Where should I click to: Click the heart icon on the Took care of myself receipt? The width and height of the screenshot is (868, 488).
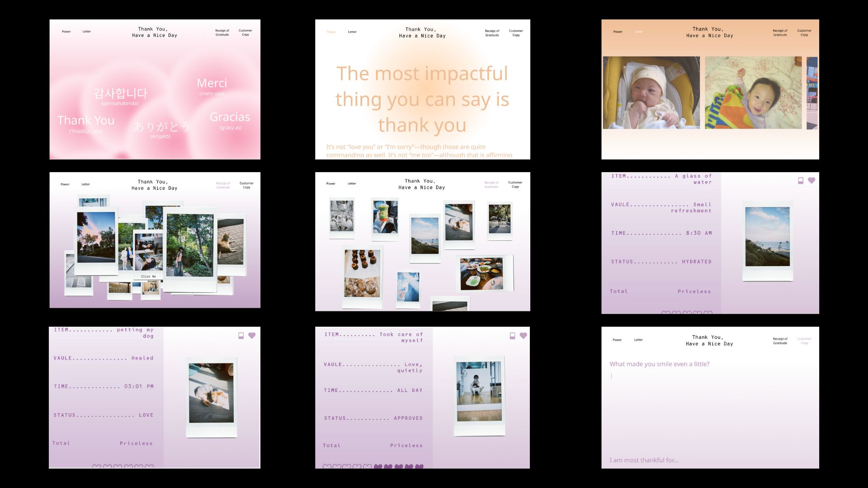pos(524,335)
